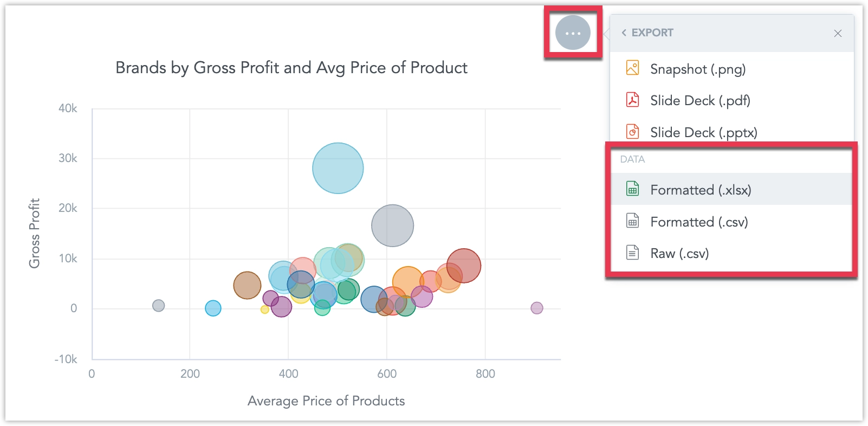868x426 pixels.
Task: Download Formatted (.xlsx) data
Action: 701,190
